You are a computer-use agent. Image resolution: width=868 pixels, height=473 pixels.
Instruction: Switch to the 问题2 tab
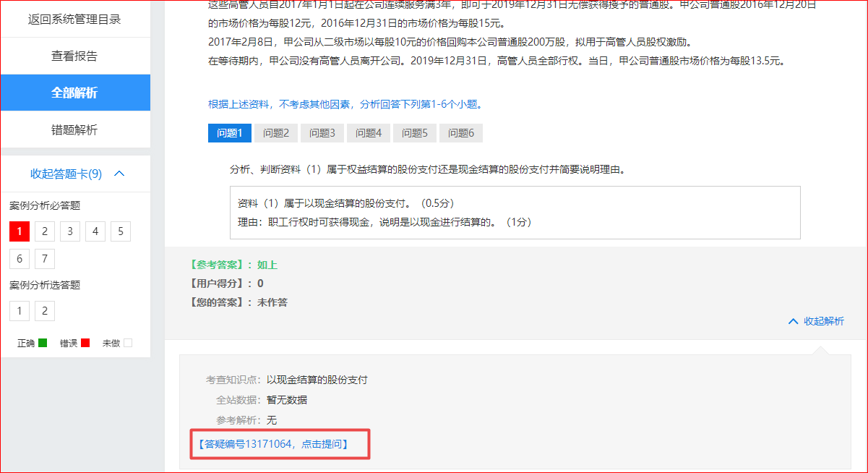click(276, 133)
